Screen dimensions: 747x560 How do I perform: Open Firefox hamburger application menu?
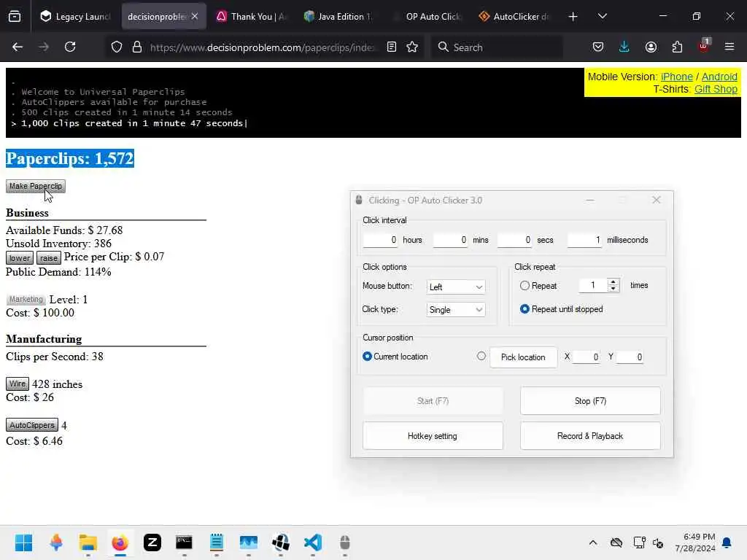click(729, 47)
